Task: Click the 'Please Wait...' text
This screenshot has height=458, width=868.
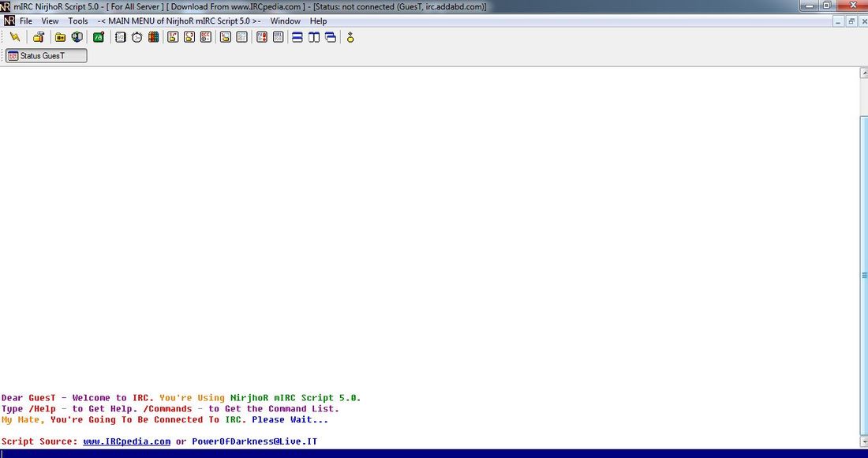Action: (290, 420)
